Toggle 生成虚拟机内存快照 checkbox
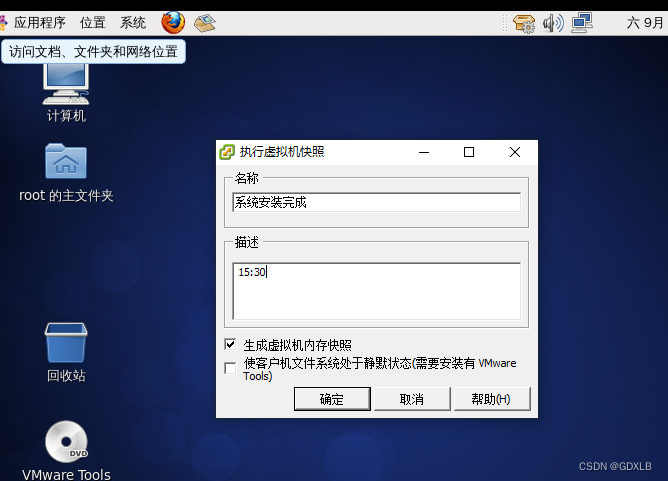The width and height of the screenshot is (668, 481). click(x=230, y=344)
